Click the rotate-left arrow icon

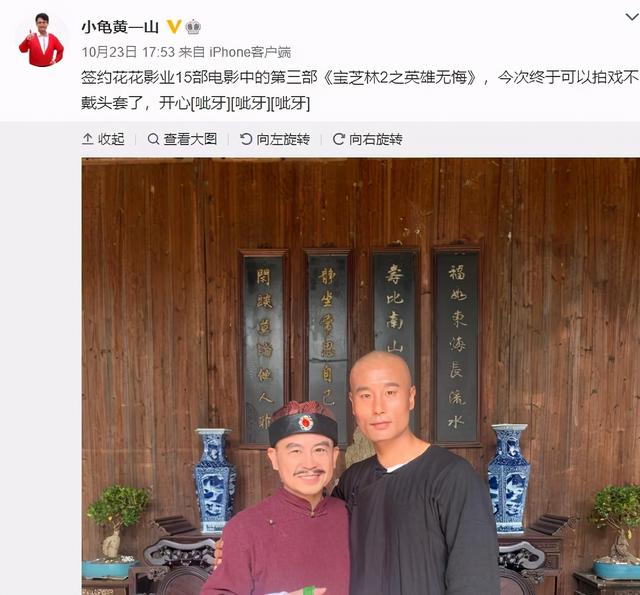pyautogui.click(x=246, y=139)
